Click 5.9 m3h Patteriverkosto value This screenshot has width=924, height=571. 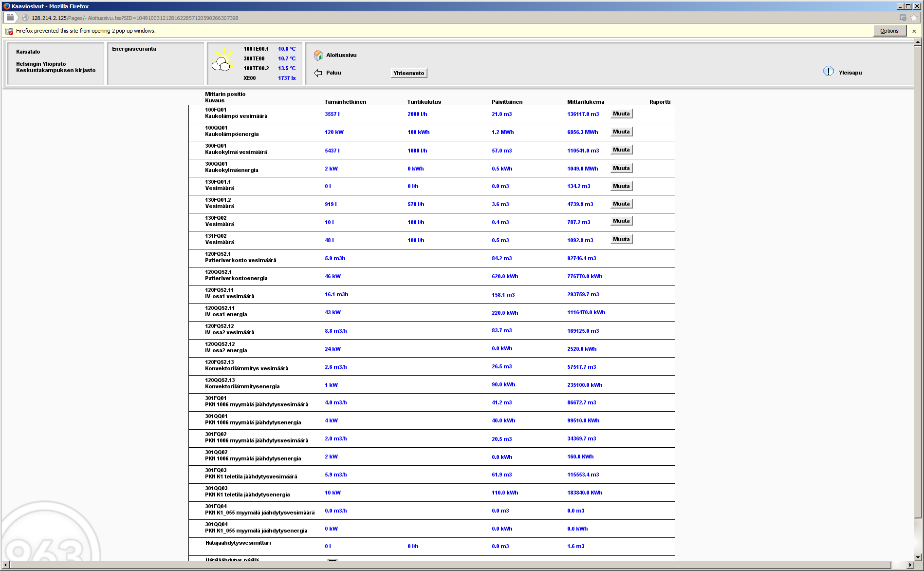[x=335, y=258]
